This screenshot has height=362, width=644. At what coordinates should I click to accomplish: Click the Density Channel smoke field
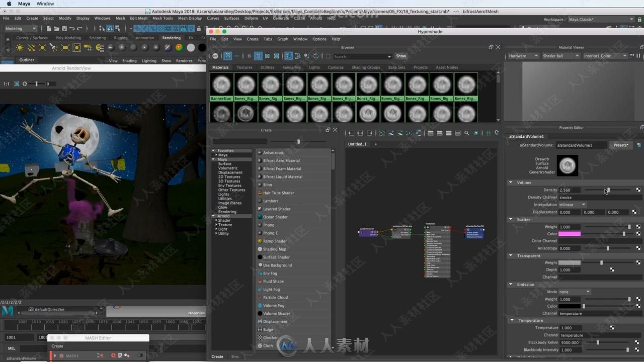click(601, 198)
